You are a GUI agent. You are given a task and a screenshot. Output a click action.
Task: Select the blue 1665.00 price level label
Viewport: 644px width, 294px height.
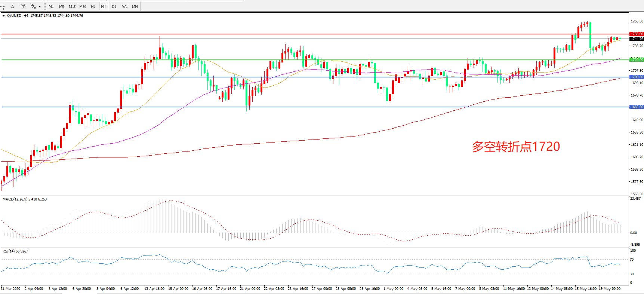click(637, 107)
